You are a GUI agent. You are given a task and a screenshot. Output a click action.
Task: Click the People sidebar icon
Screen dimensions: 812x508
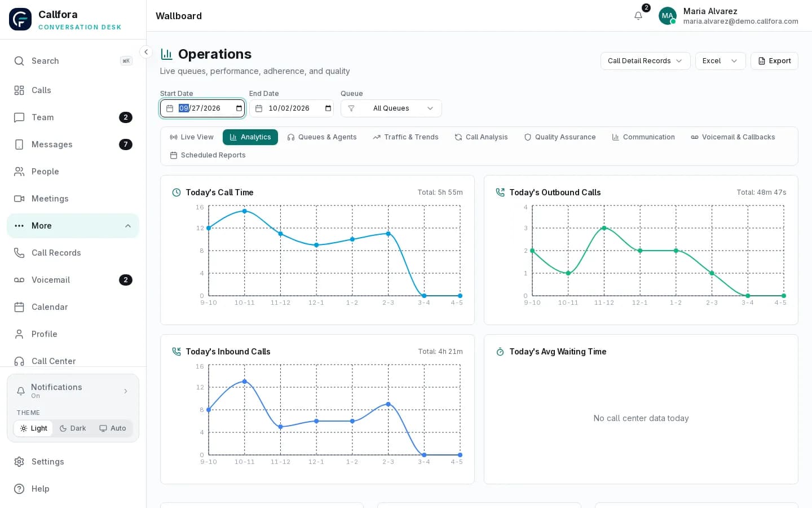[x=19, y=172]
